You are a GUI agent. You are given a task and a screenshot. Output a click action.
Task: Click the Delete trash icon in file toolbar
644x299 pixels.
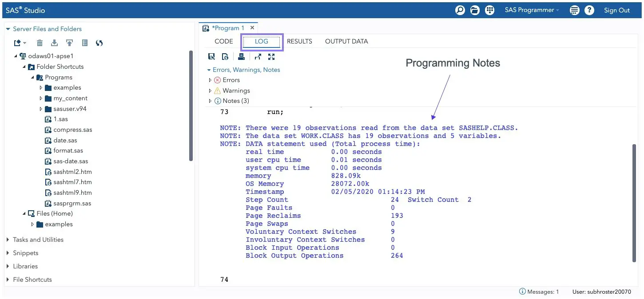[40, 43]
